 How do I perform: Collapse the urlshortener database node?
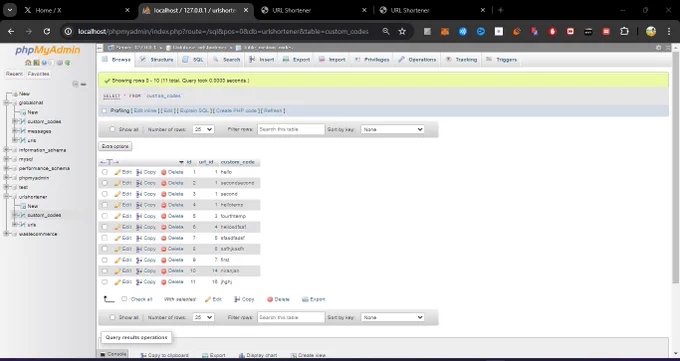pos(6,197)
